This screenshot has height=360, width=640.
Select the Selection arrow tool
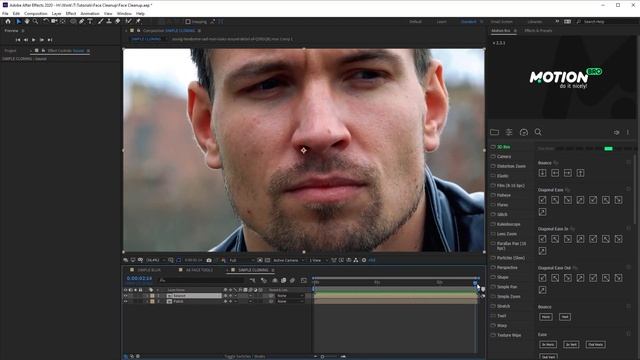click(18, 21)
